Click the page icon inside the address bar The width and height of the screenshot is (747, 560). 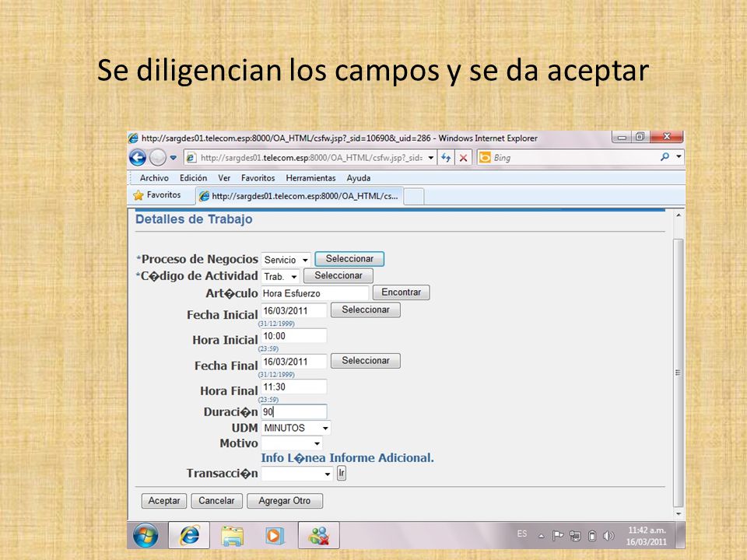191,158
